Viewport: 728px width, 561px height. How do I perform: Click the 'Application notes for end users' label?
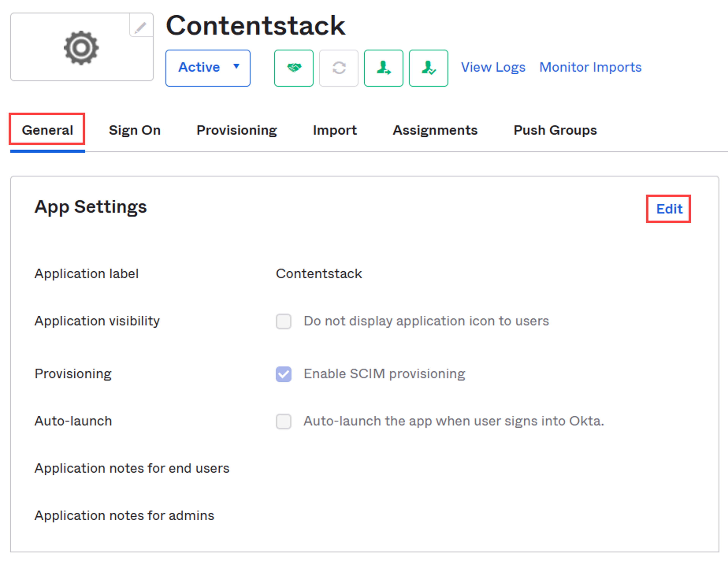point(132,468)
